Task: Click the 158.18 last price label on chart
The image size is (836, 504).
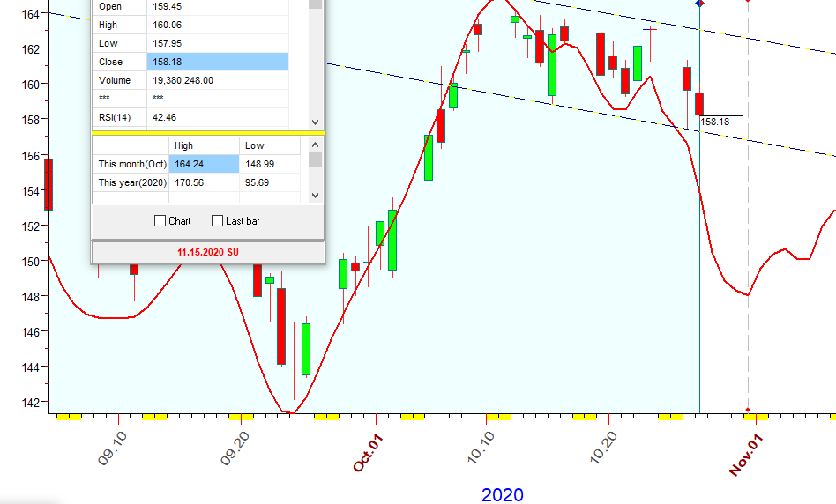Action: pyautogui.click(x=715, y=122)
